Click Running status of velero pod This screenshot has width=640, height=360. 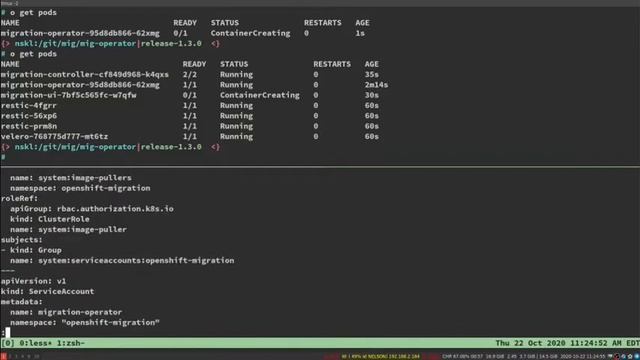236,137
